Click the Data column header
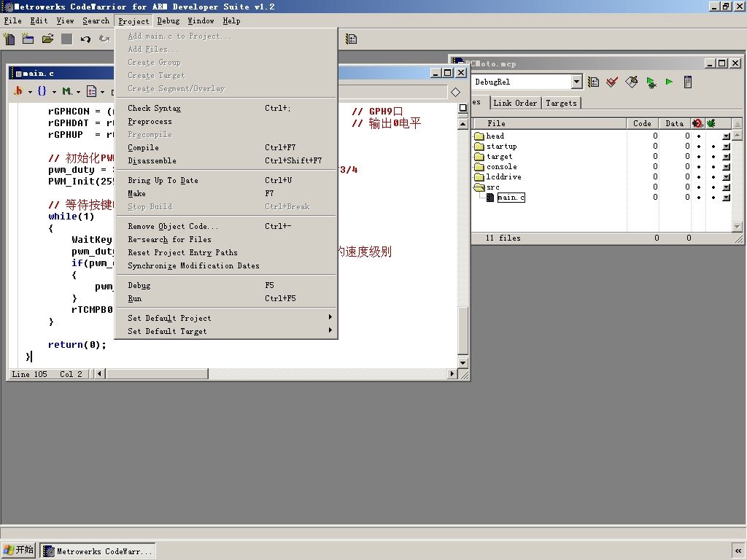Image resolution: width=747 pixels, height=560 pixels. pyautogui.click(x=675, y=123)
